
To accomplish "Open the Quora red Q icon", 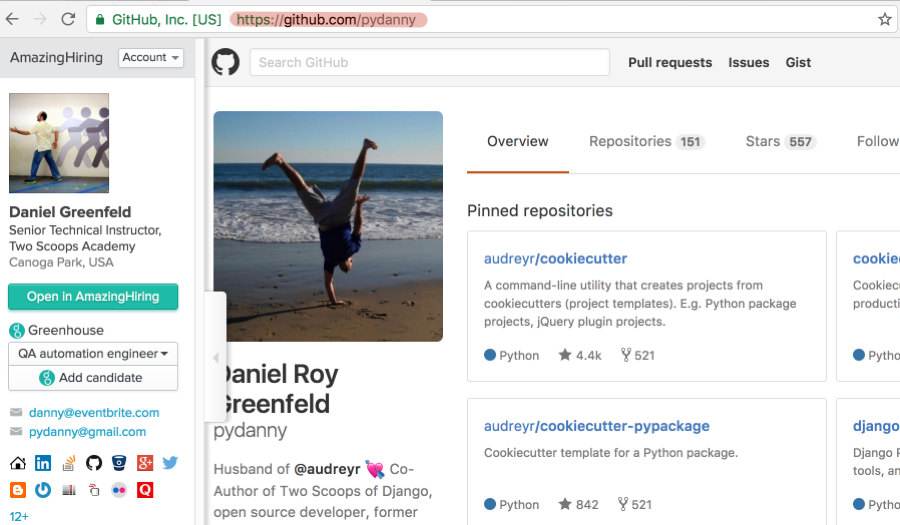I will tap(145, 490).
